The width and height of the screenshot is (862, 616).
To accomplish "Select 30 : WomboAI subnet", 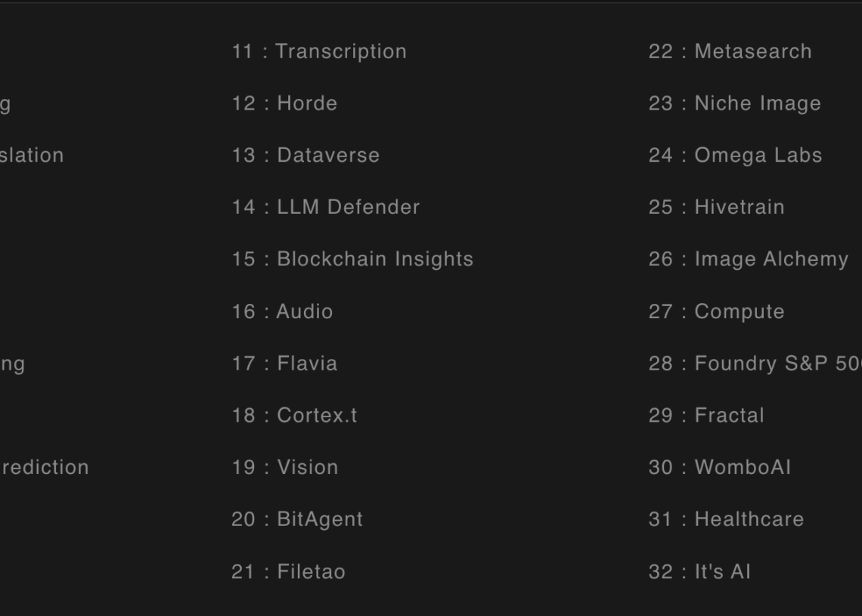I will coord(719,467).
